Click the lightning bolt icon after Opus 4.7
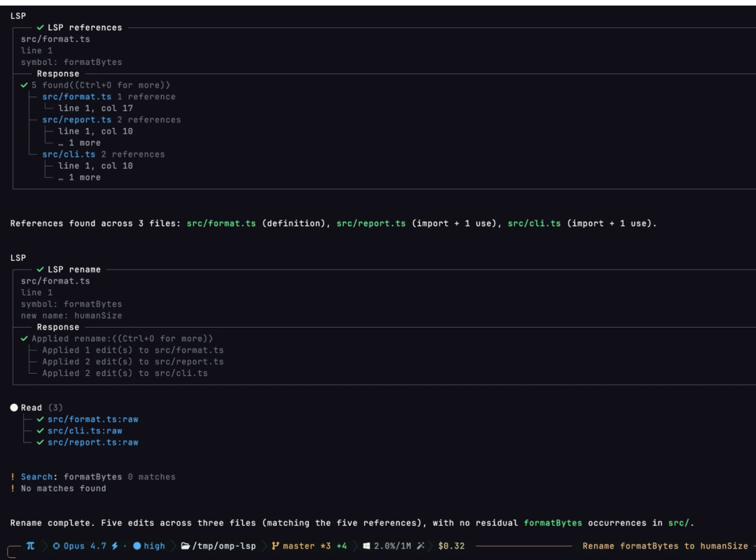This screenshot has width=756, height=560. [x=115, y=546]
